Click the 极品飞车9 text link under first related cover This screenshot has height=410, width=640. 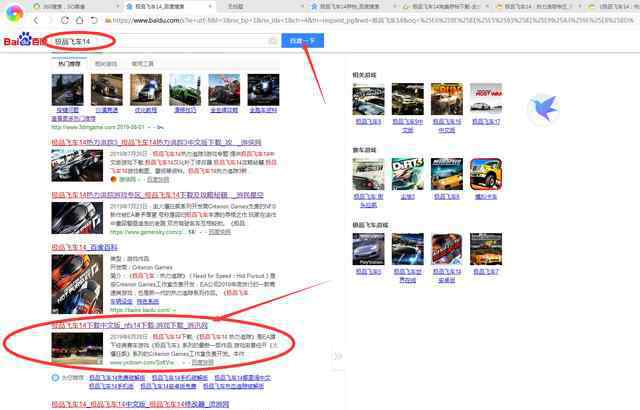point(368,122)
